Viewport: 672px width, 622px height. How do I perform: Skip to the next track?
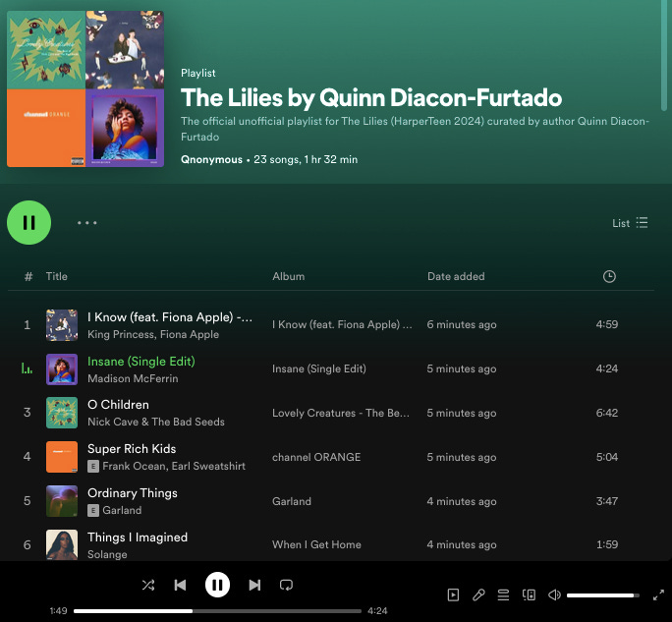(x=254, y=585)
